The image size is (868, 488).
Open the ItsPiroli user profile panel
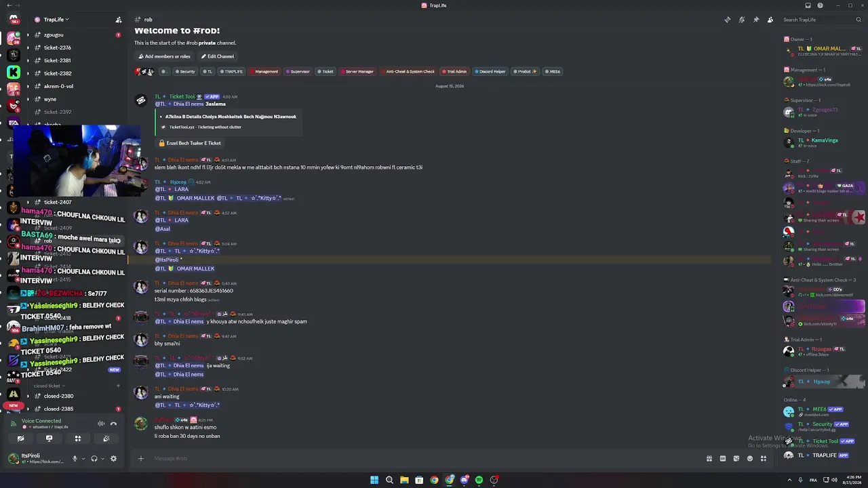tap(38, 458)
